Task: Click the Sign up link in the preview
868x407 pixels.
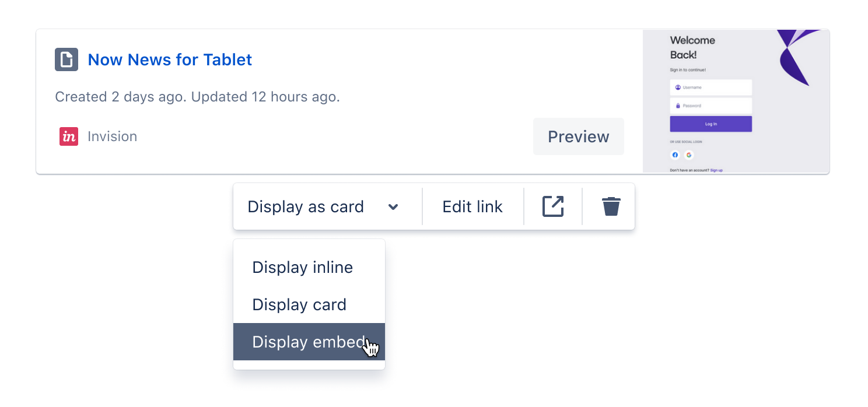Action: click(717, 170)
